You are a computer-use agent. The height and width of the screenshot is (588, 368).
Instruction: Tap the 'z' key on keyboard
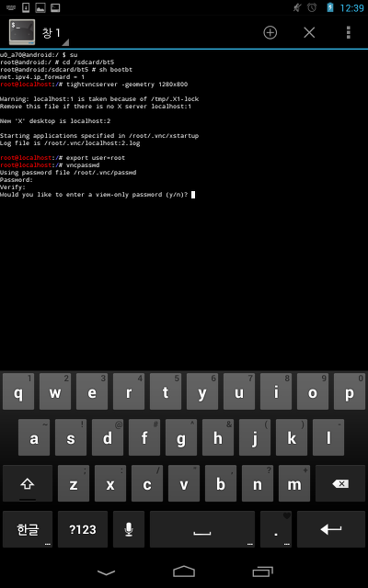(74, 483)
